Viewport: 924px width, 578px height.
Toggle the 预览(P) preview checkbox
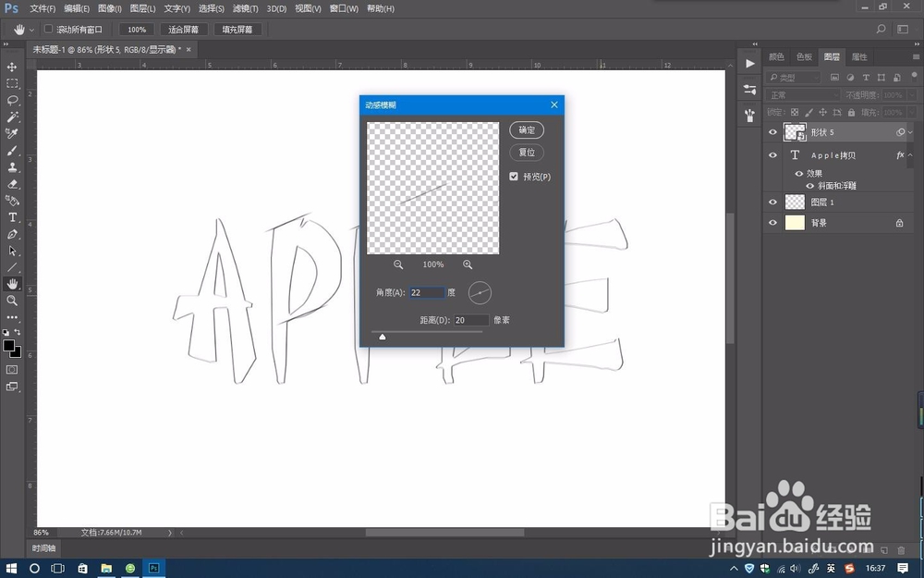(x=514, y=177)
